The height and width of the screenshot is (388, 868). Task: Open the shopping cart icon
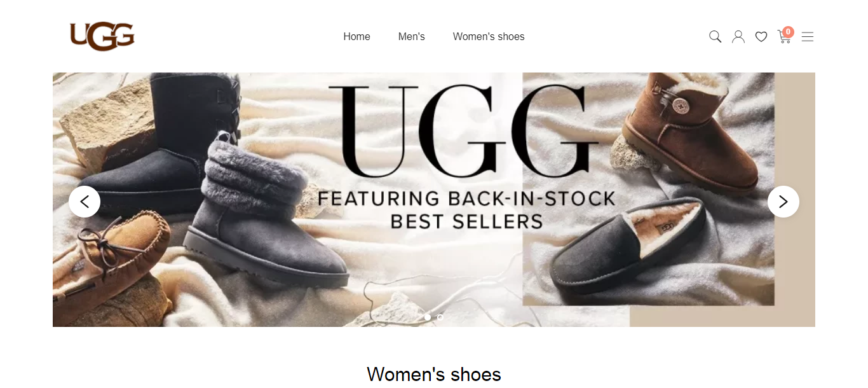[x=784, y=37]
